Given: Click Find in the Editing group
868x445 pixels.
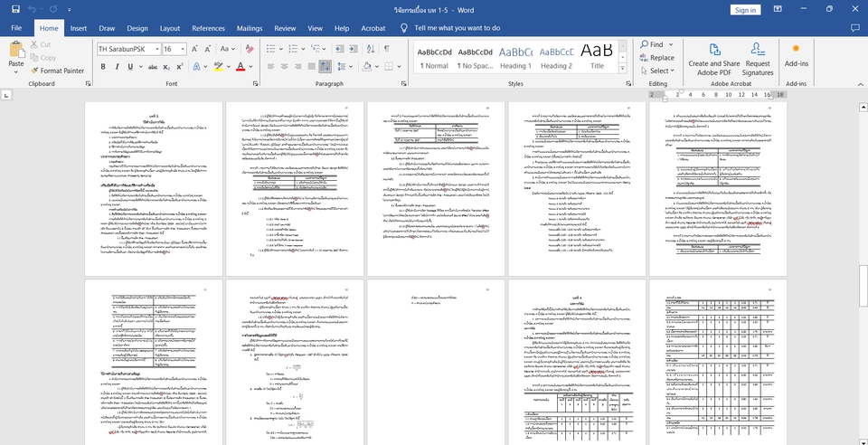Looking at the screenshot, I should pyautogui.click(x=652, y=44).
